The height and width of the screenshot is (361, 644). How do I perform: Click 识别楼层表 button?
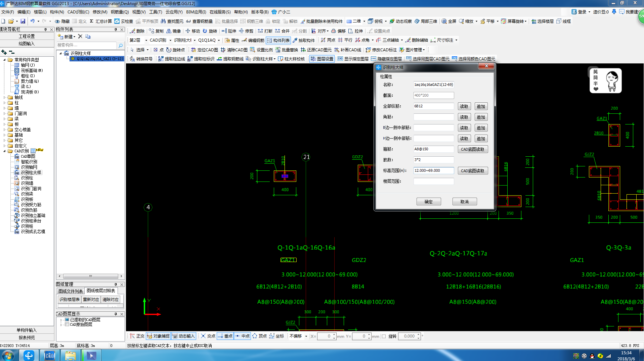click(x=70, y=299)
